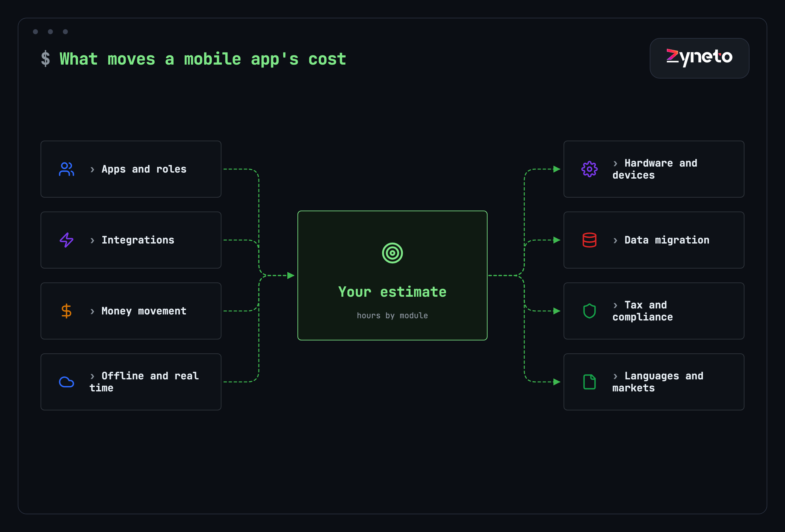Click the chevron before Money movement
Screen dimensions: 785x532
[x=92, y=311]
